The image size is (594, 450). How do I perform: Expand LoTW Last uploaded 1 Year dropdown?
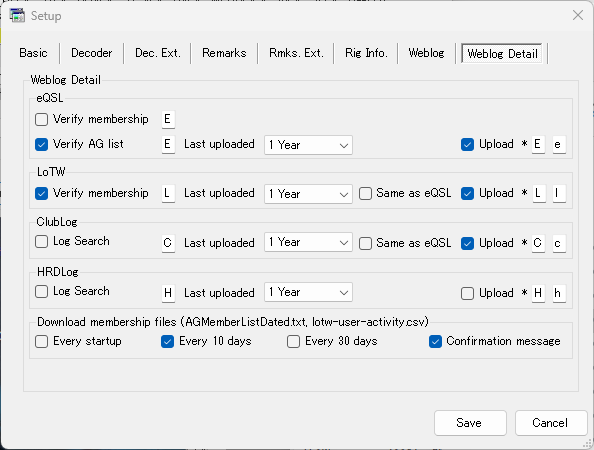pyautogui.click(x=308, y=194)
